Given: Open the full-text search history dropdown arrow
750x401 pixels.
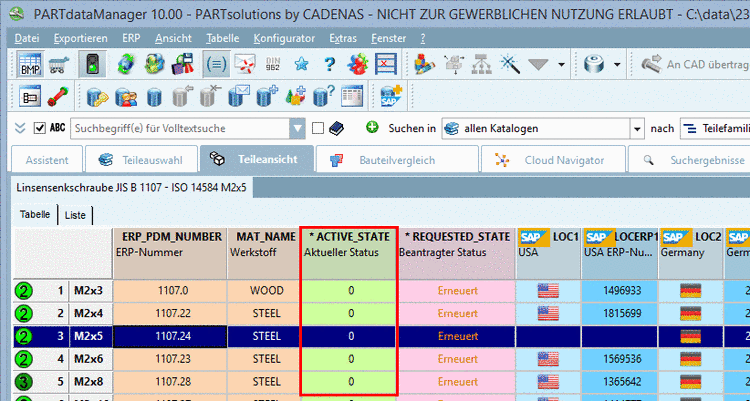Looking at the screenshot, I should click(x=298, y=128).
